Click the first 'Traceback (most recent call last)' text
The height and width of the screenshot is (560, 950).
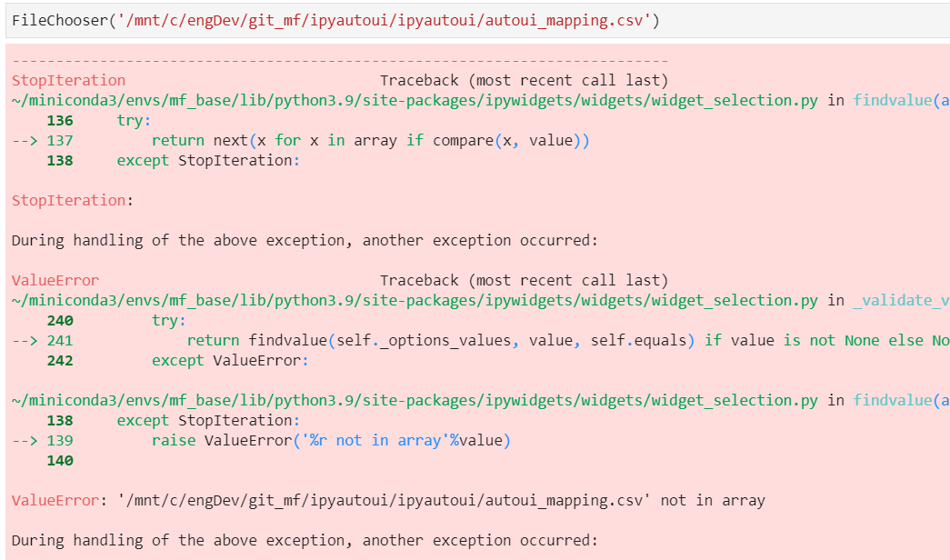524,81
